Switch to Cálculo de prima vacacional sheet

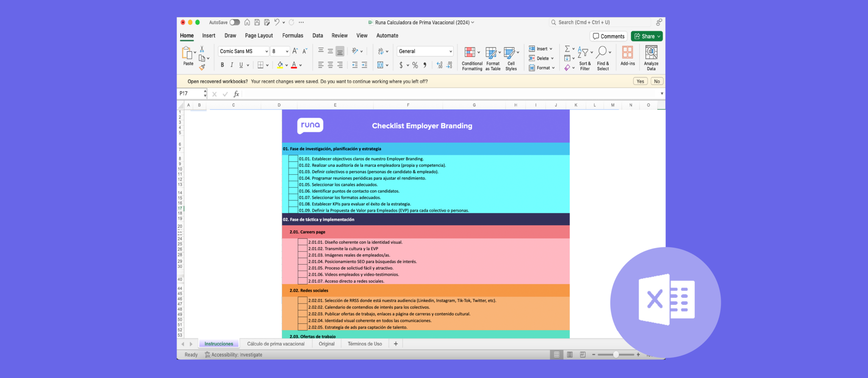tap(276, 344)
